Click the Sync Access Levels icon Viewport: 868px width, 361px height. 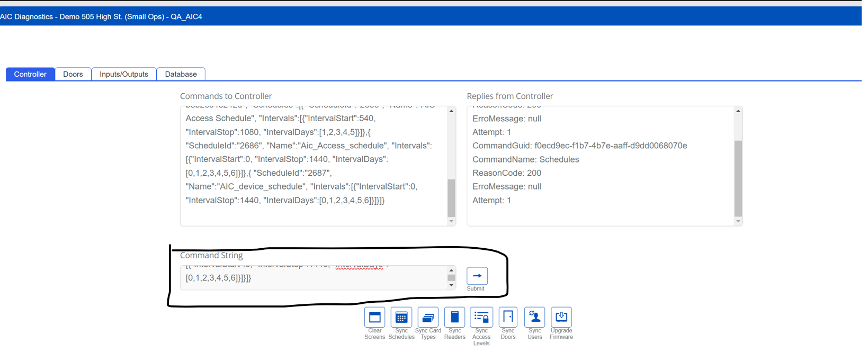481,318
